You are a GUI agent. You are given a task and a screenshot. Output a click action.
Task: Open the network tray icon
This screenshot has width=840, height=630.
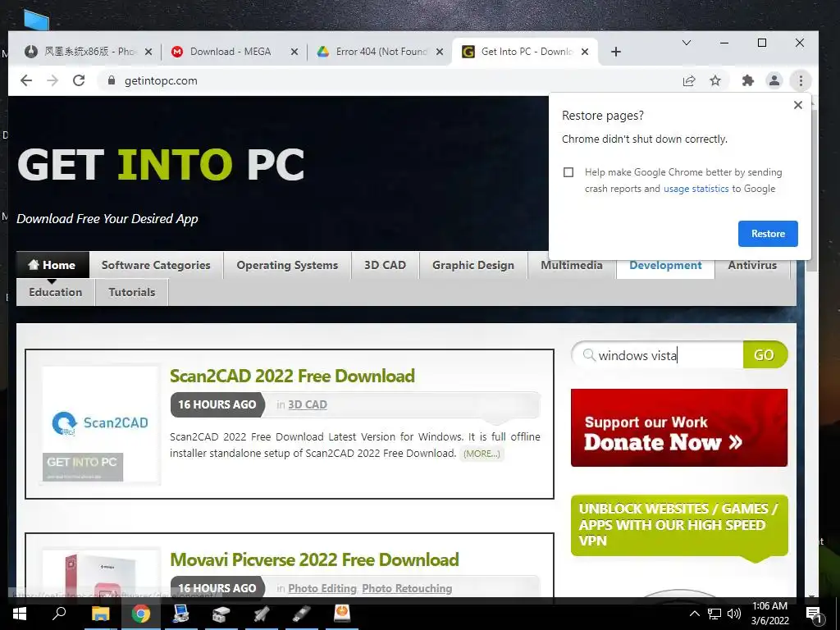point(714,614)
